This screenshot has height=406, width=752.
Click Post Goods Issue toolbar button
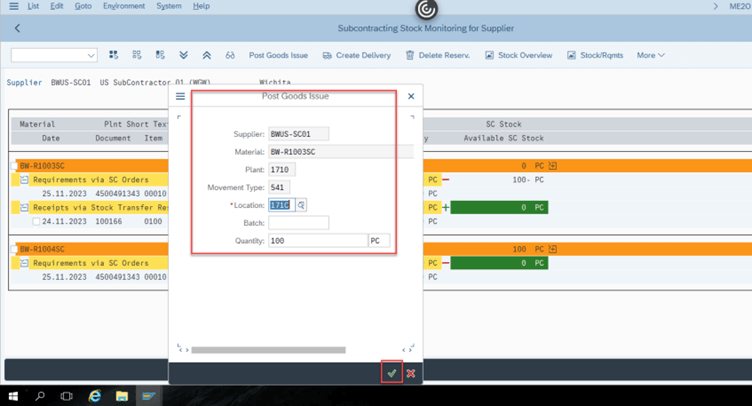pyautogui.click(x=278, y=55)
